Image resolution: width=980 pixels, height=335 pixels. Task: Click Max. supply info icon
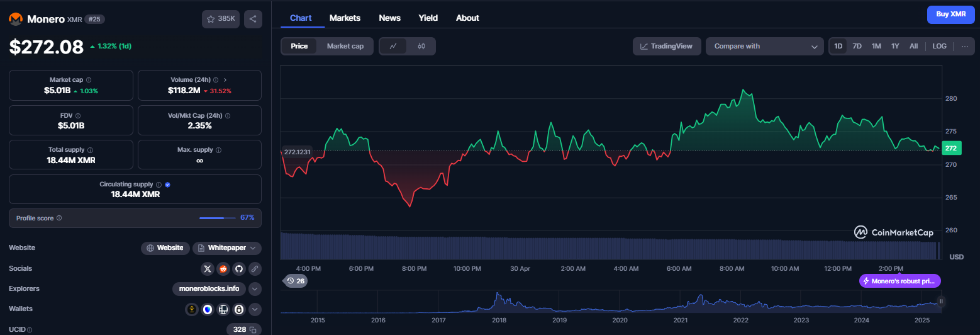tap(220, 150)
